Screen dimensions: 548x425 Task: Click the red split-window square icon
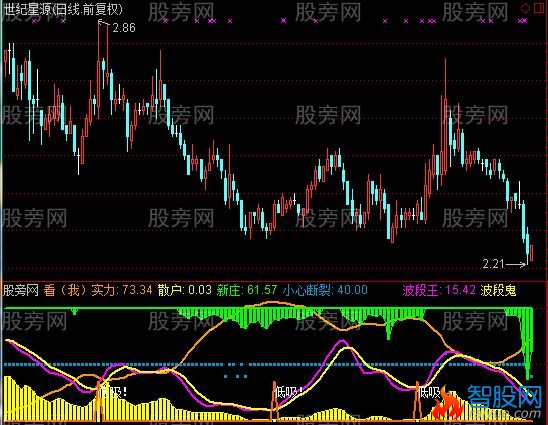coord(539,8)
